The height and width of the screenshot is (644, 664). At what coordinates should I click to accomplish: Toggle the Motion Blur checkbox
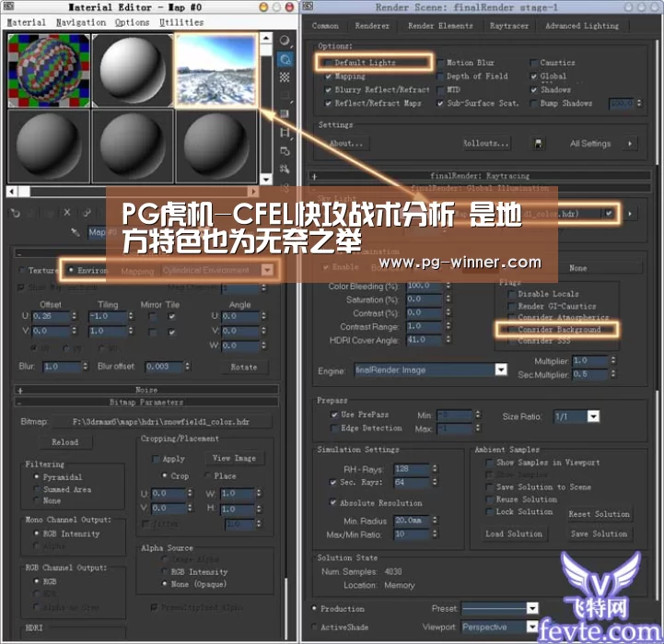[x=440, y=63]
